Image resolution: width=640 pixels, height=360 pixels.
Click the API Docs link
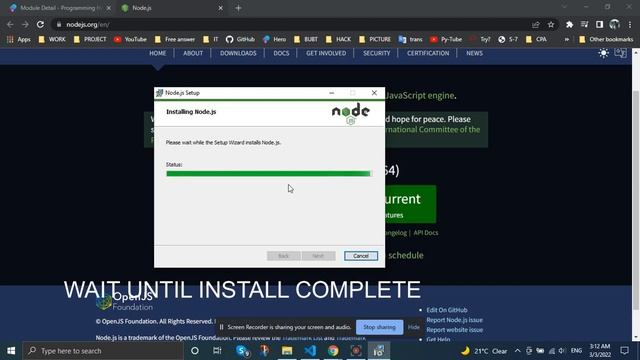coord(426,233)
